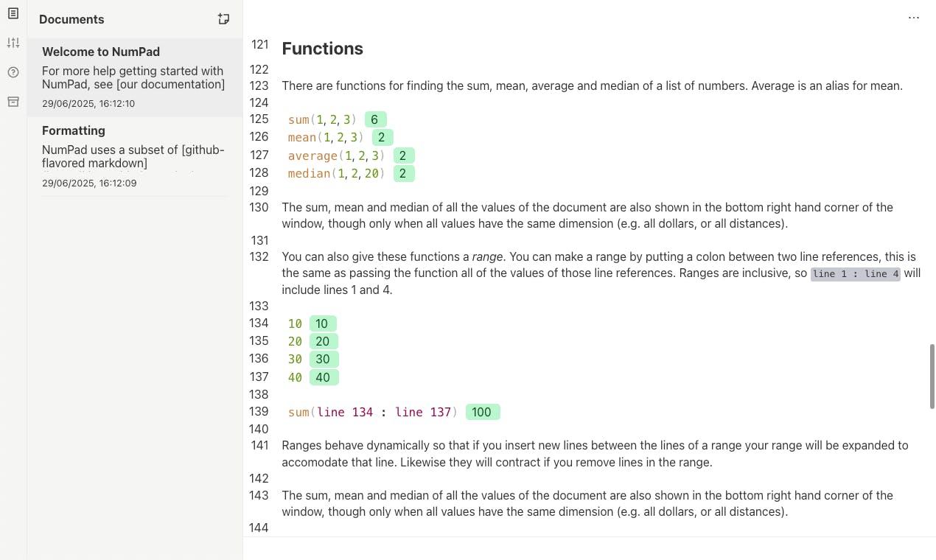Click the median(1, 2, 20) expression
Image resolution: width=936 pixels, height=560 pixels.
tap(337, 173)
